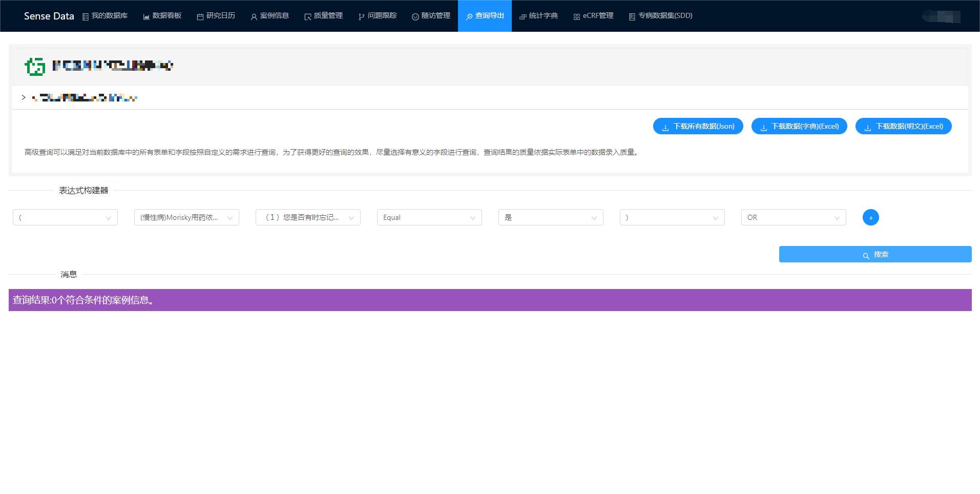
Task: Open the value dropdown showing 是
Action: 551,217
